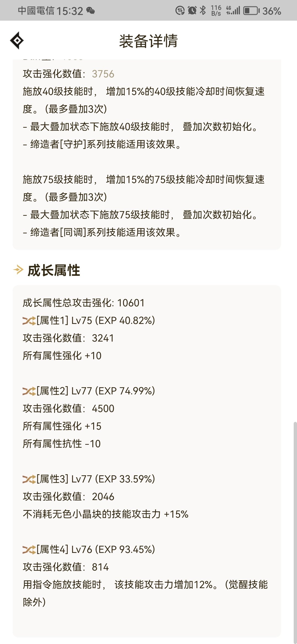The width and height of the screenshot is (297, 644).
Task: Tap the 缔造者[同调]系列技能 description line
Action: tap(102, 233)
